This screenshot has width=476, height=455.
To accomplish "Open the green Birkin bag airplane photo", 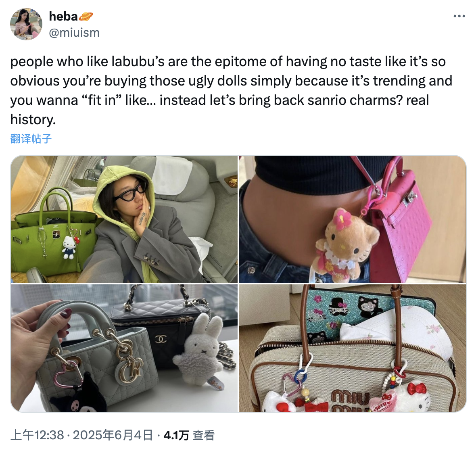I will [x=124, y=219].
